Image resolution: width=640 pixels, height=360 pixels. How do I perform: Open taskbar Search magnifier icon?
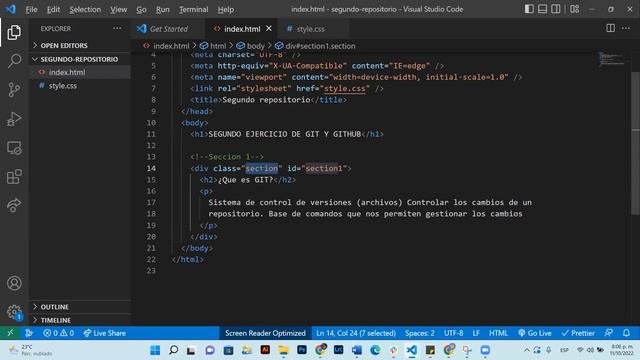[173, 350]
